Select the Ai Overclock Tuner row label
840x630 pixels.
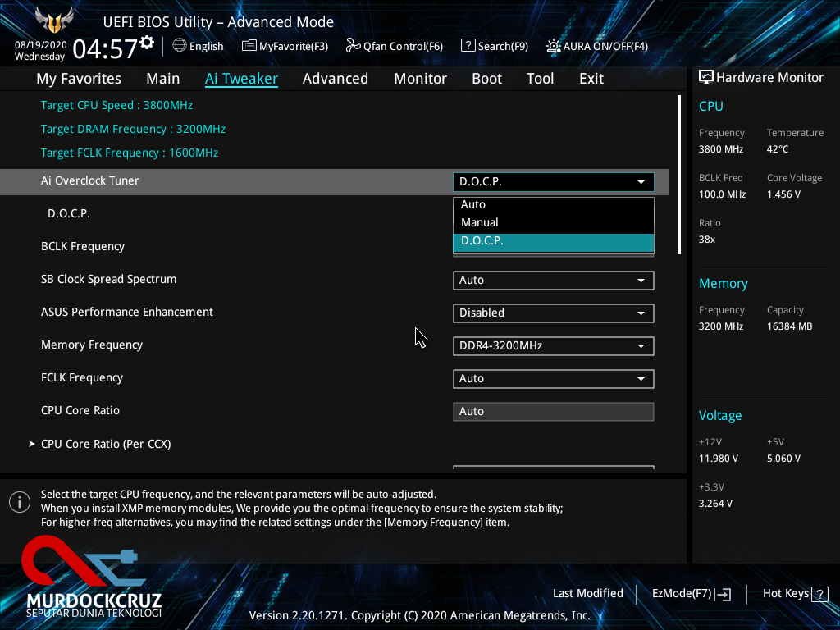tap(90, 181)
